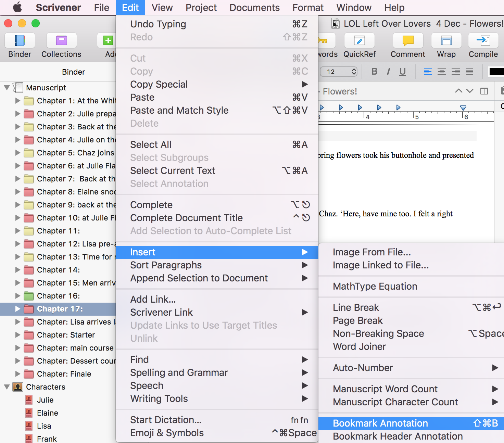This screenshot has width=504, height=443.
Task: Toggle the Wrap toolbar icon
Action: 446,40
